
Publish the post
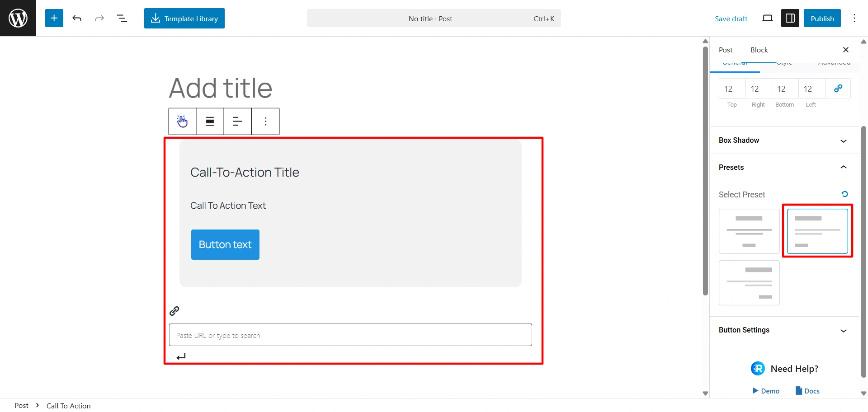822,18
